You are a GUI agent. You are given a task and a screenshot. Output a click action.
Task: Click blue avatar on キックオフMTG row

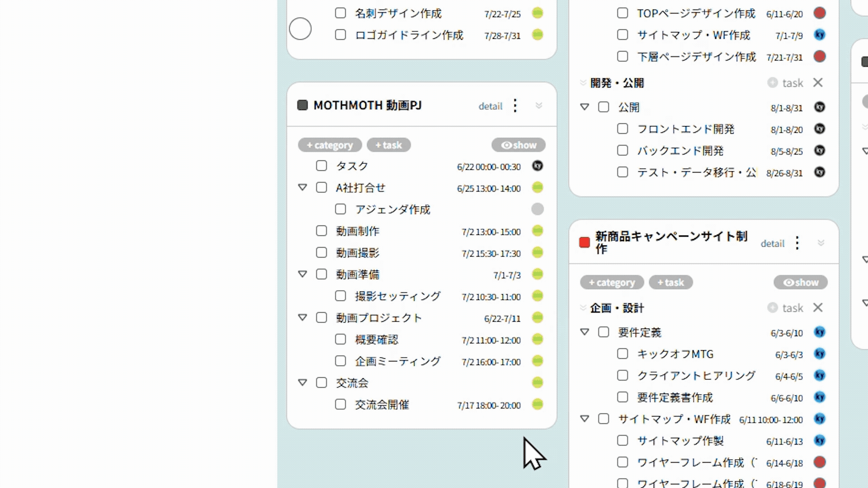click(x=819, y=354)
